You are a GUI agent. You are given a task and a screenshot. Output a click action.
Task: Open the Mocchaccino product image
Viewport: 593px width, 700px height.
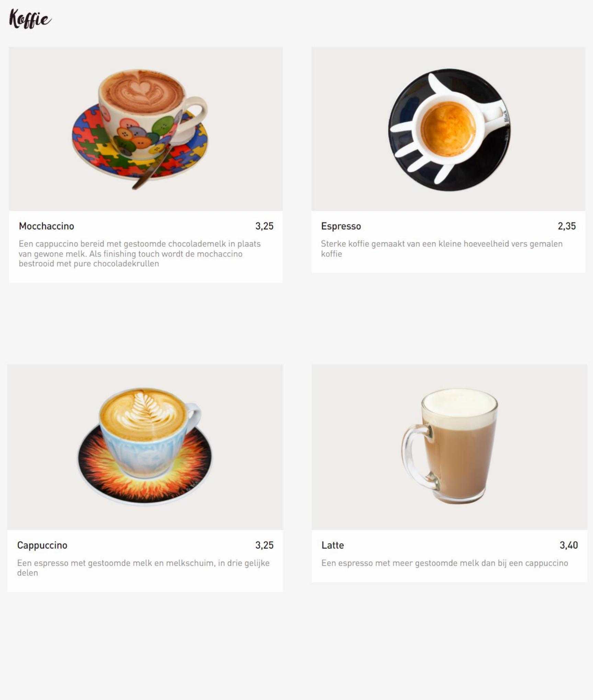pyautogui.click(x=146, y=129)
